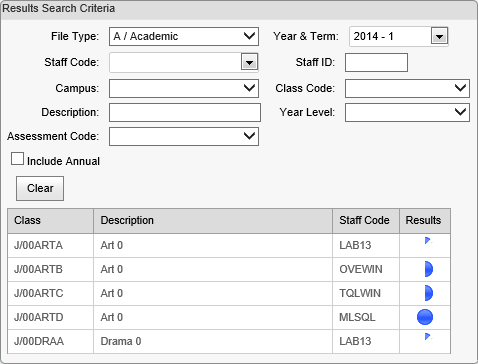This screenshot has height=364, width=478.
Task: Open full circle results icon for J/00ARTD
Action: click(425, 317)
